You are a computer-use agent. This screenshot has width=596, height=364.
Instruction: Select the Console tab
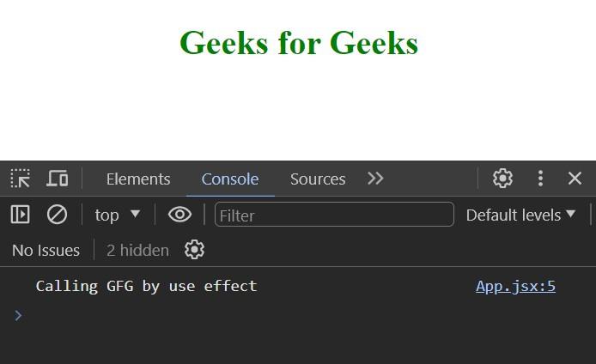230,179
